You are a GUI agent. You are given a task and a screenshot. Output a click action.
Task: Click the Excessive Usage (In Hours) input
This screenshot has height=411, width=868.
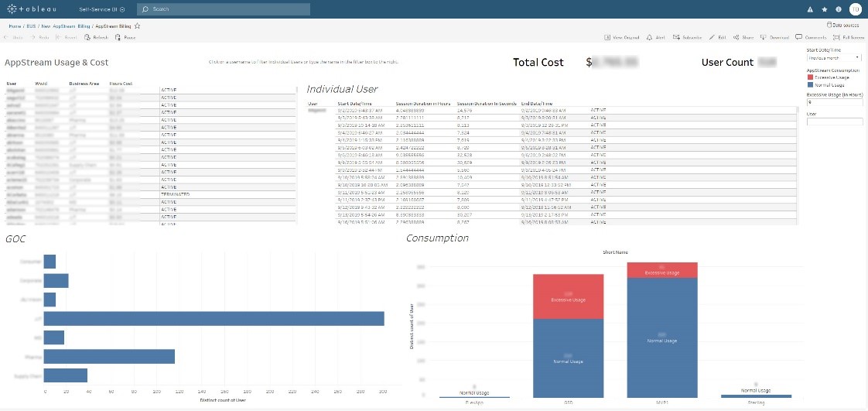coord(835,102)
